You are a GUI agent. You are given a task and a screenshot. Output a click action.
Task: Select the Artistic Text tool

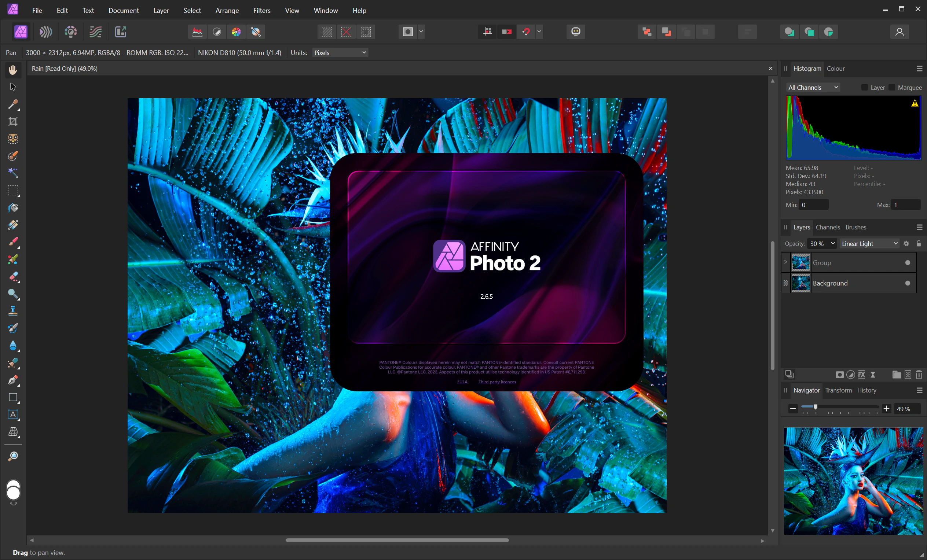click(13, 415)
